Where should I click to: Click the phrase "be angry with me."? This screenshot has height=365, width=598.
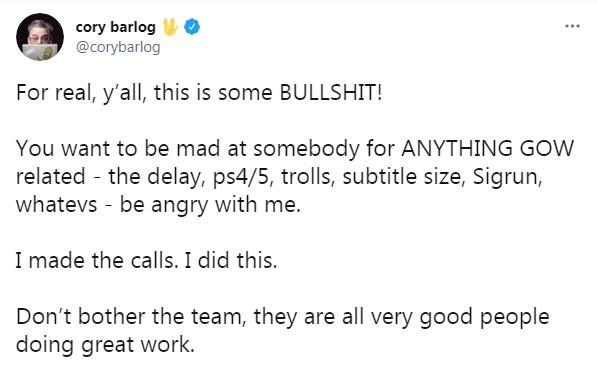(210, 206)
